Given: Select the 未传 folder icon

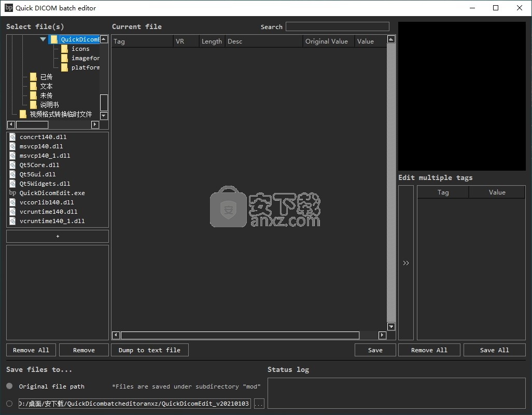Looking at the screenshot, I should tap(33, 95).
